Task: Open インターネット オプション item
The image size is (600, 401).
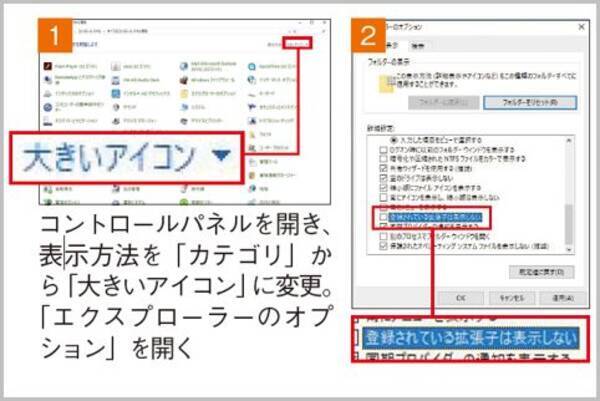Action: (272, 80)
